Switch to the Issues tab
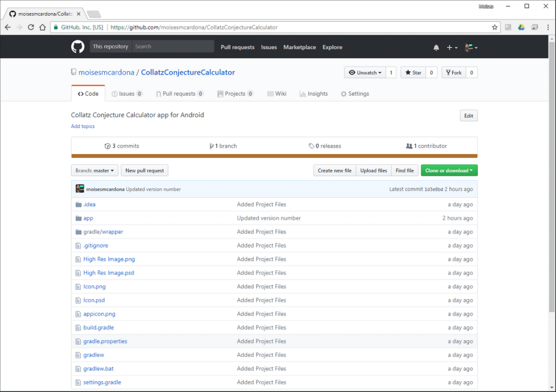The image size is (556, 392). (x=127, y=93)
